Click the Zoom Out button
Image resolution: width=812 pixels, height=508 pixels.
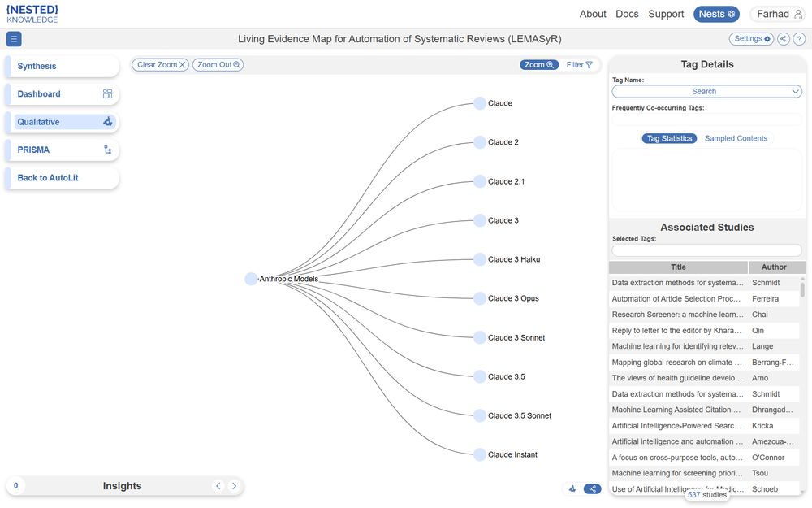[218, 65]
